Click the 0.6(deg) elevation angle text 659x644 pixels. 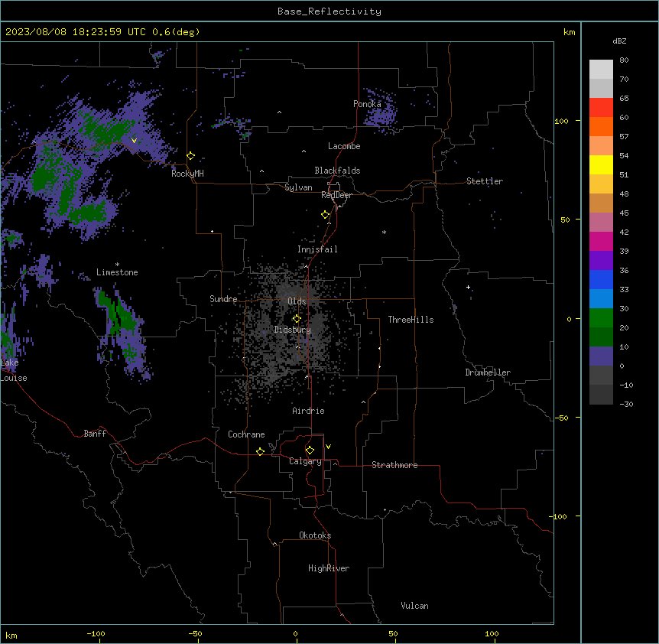click(176, 32)
